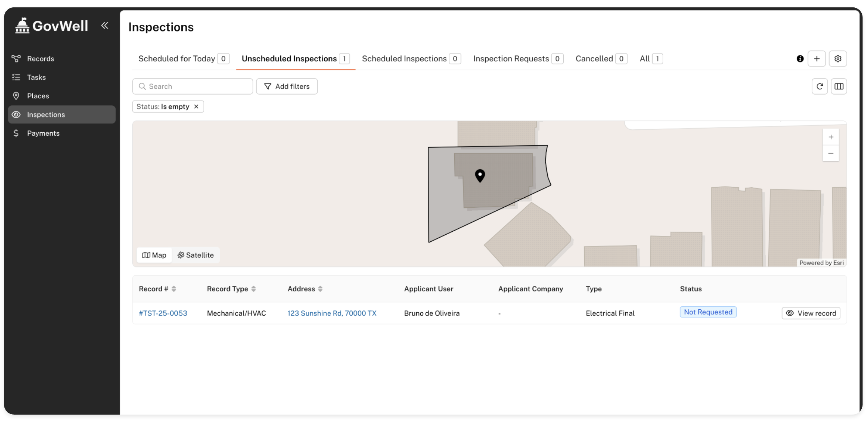
Task: Click the plus icon to add a tab
Action: (x=816, y=59)
